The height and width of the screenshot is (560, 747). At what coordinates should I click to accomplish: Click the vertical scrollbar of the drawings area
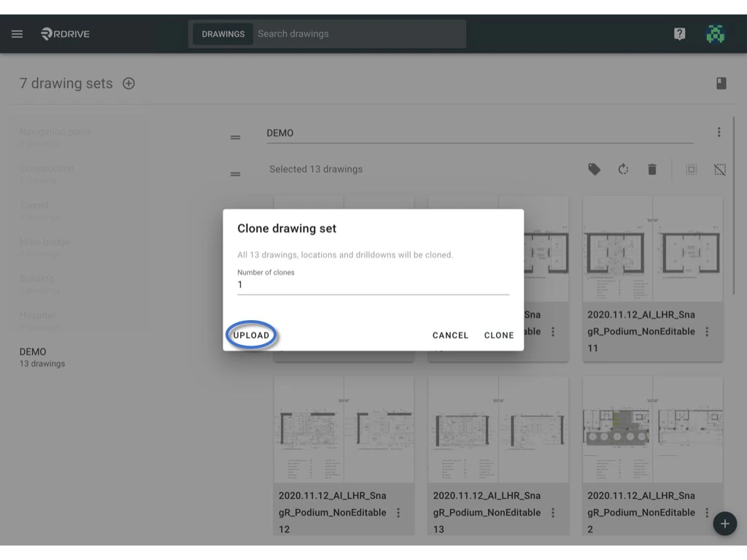click(734, 206)
